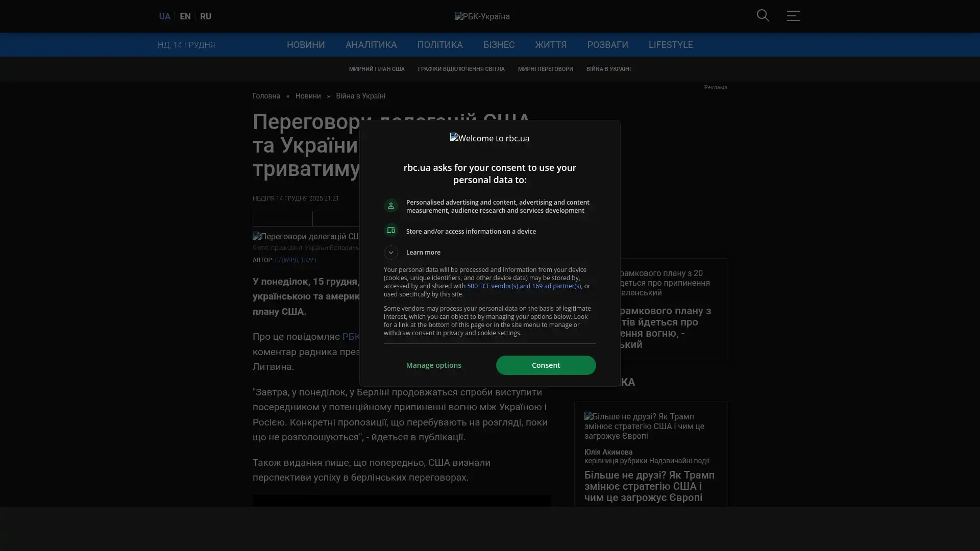Open ГРАФІКИ ВІДКЛЮЧЕННЯ СВІТЛА topic link
This screenshot has width=980, height=551.
pos(461,69)
